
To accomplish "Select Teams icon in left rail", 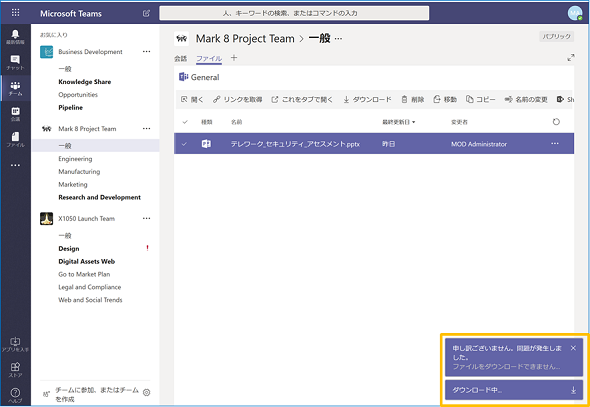I will pos(15,88).
